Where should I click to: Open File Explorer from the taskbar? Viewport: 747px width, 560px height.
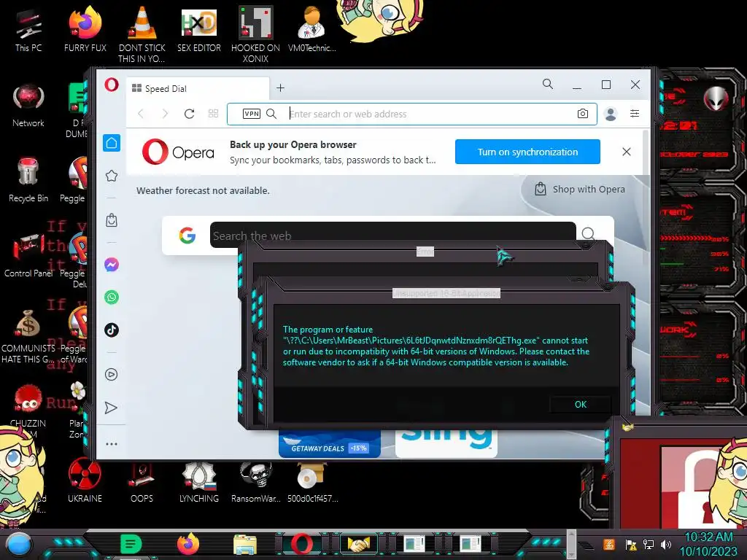tap(245, 545)
